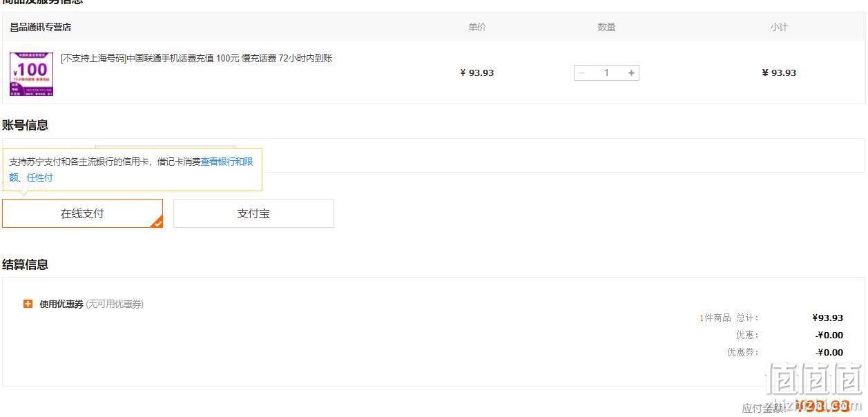The image size is (868, 417).
Task: Decrease the quantity with the minus button
Action: [x=581, y=72]
